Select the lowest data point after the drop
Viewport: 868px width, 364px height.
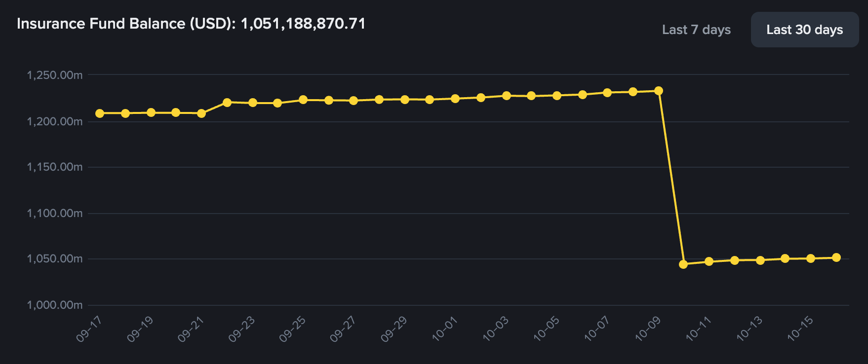683,264
